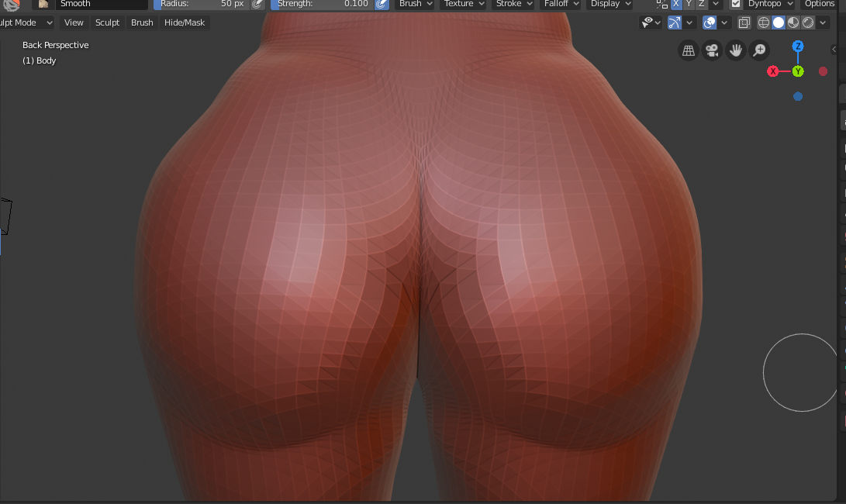The image size is (846, 504).
Task: Switch to rendered viewport shading
Action: click(x=807, y=22)
